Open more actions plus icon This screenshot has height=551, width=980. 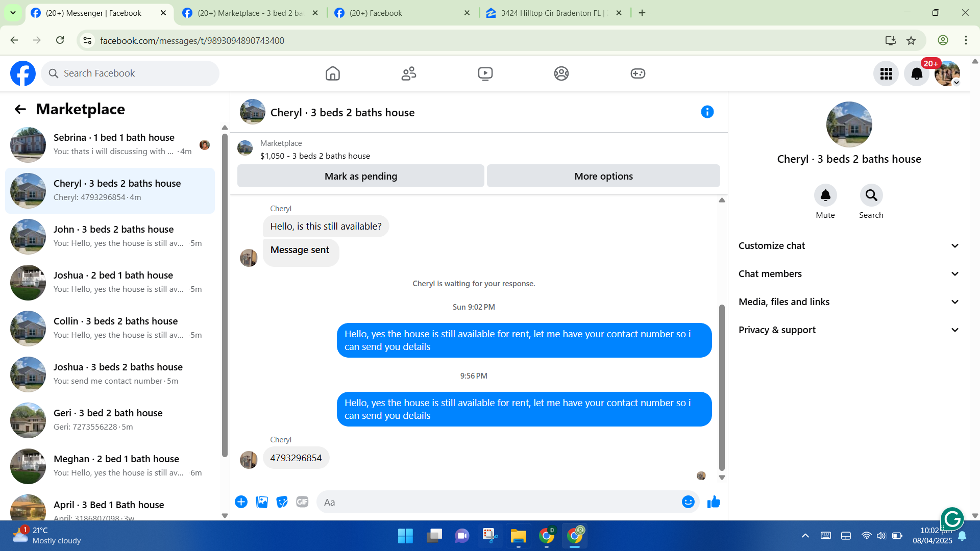[241, 502]
